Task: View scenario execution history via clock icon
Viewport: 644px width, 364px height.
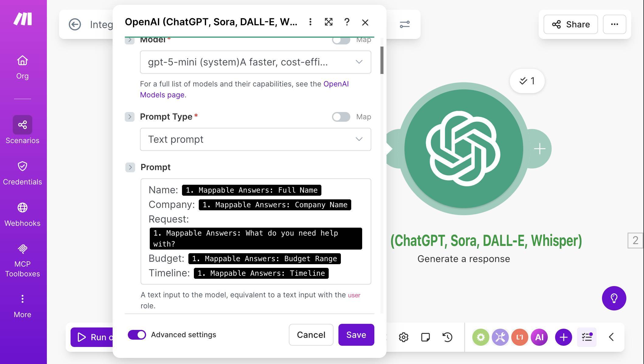Action: pyautogui.click(x=447, y=337)
